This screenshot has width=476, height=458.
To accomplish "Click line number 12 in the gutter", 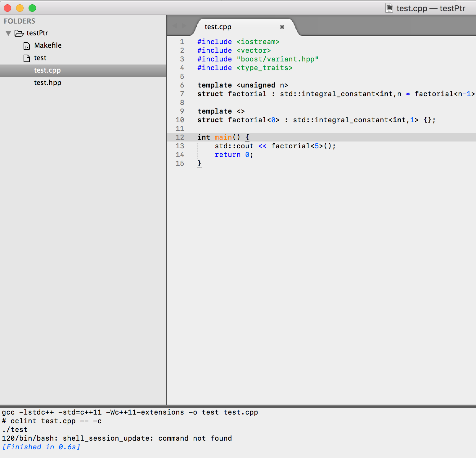I will click(180, 137).
